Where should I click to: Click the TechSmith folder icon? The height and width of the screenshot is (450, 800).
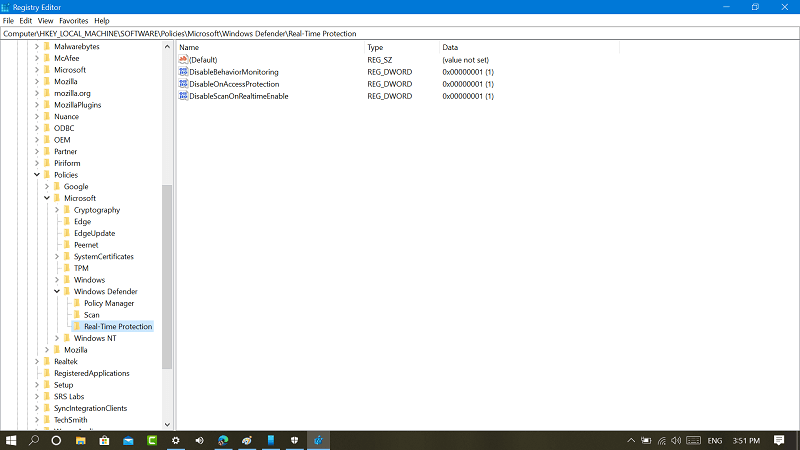tap(47, 420)
